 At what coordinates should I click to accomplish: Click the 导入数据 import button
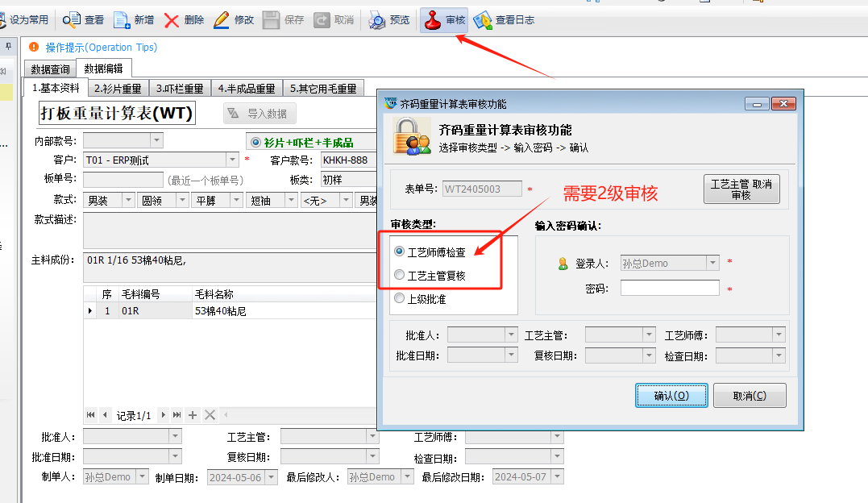(260, 114)
